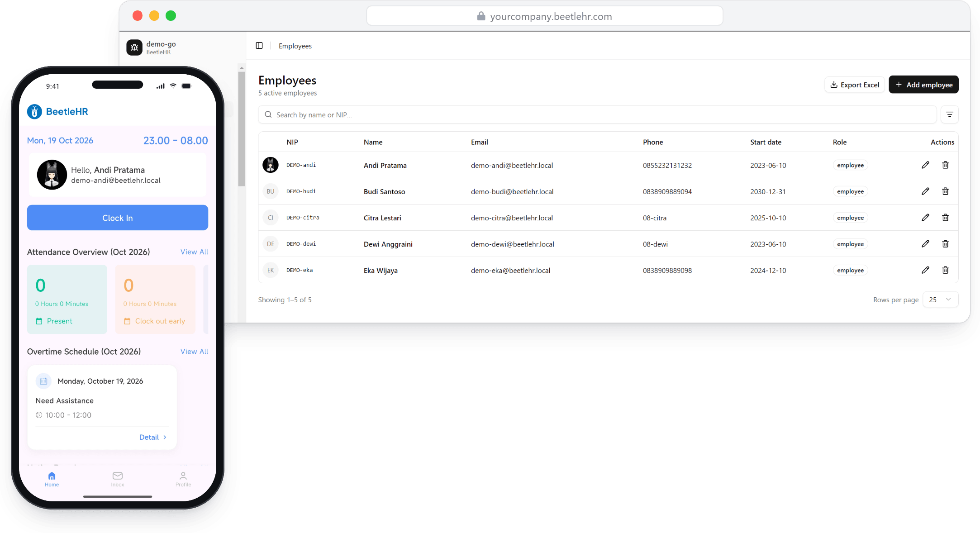
Task: Open Detail link on overtime card
Action: click(x=153, y=437)
